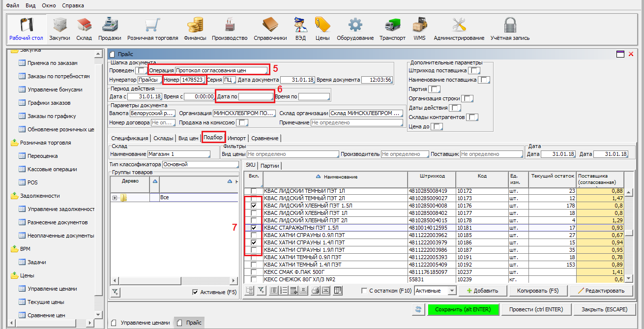Open the Активные filter dropdown

pos(452,291)
